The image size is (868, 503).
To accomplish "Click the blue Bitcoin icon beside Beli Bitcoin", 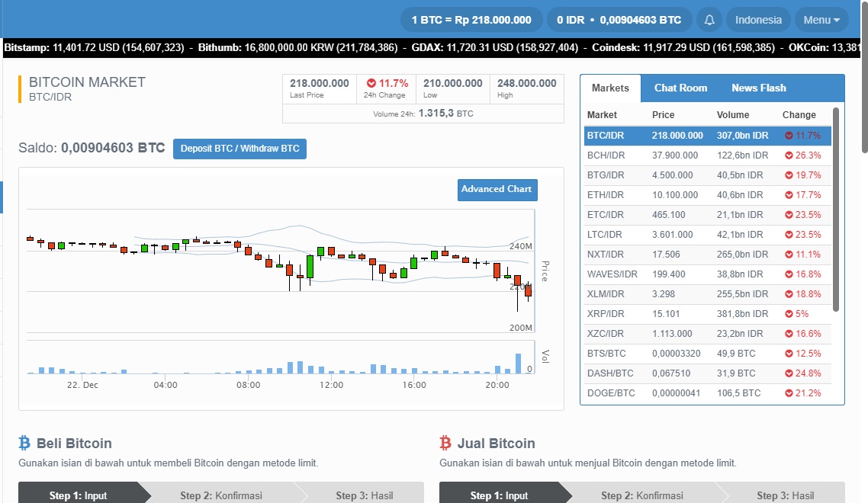I will 26,443.
